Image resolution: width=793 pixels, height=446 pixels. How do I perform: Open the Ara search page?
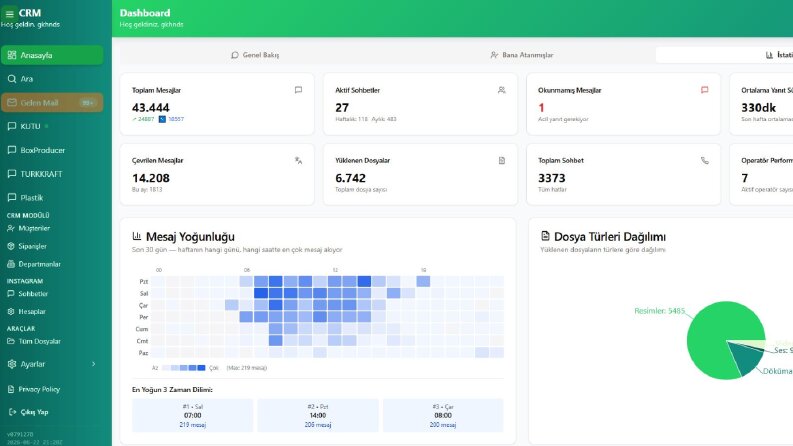click(x=52, y=79)
